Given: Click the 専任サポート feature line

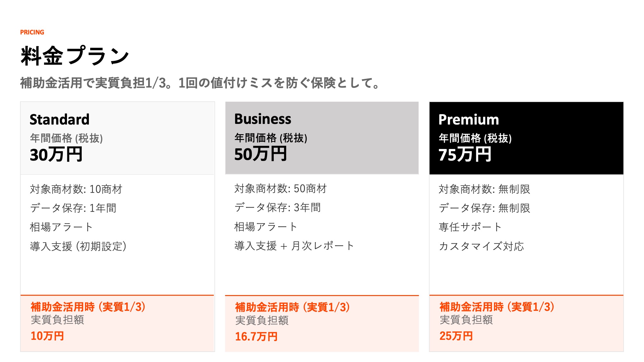Looking at the screenshot, I should tap(470, 227).
